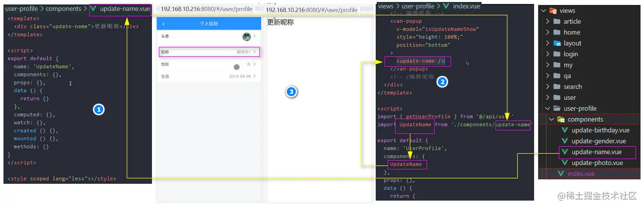Click the v-model="isUpdateNameShow" line
The image size is (644, 208).
438,29
